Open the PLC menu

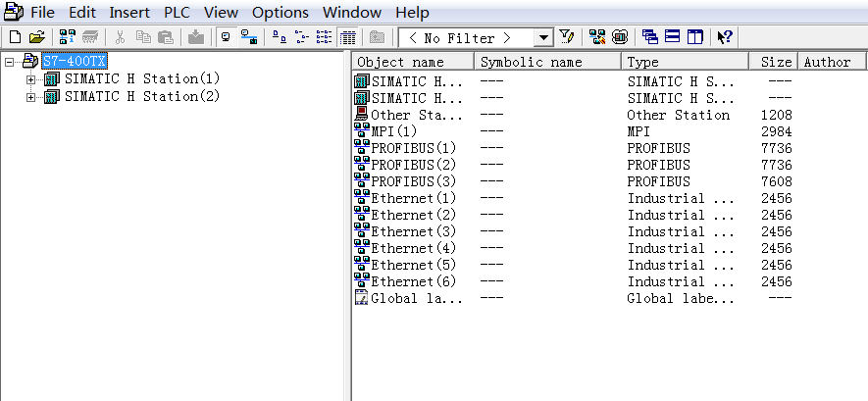[178, 12]
